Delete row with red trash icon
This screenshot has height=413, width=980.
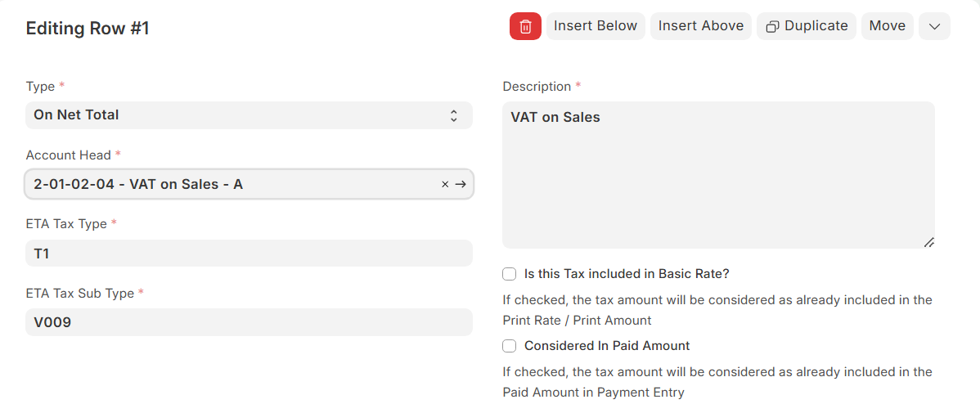click(525, 26)
